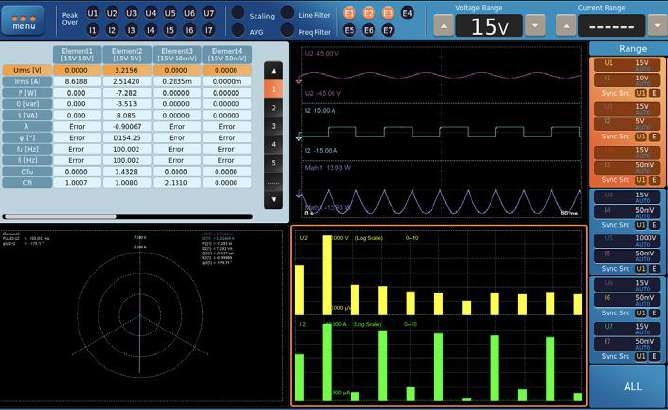The image size is (668, 410).
Task: Open the U7 15V range setting
Action: (x=627, y=329)
